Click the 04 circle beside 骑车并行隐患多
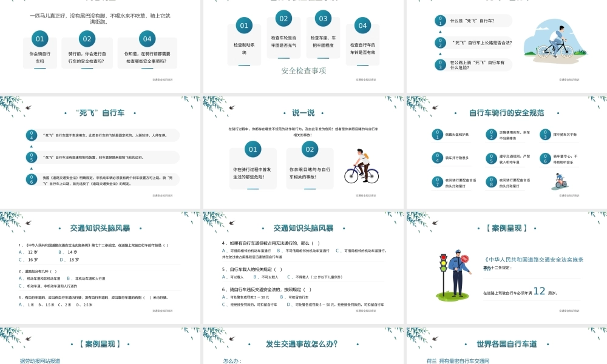 pos(438,158)
